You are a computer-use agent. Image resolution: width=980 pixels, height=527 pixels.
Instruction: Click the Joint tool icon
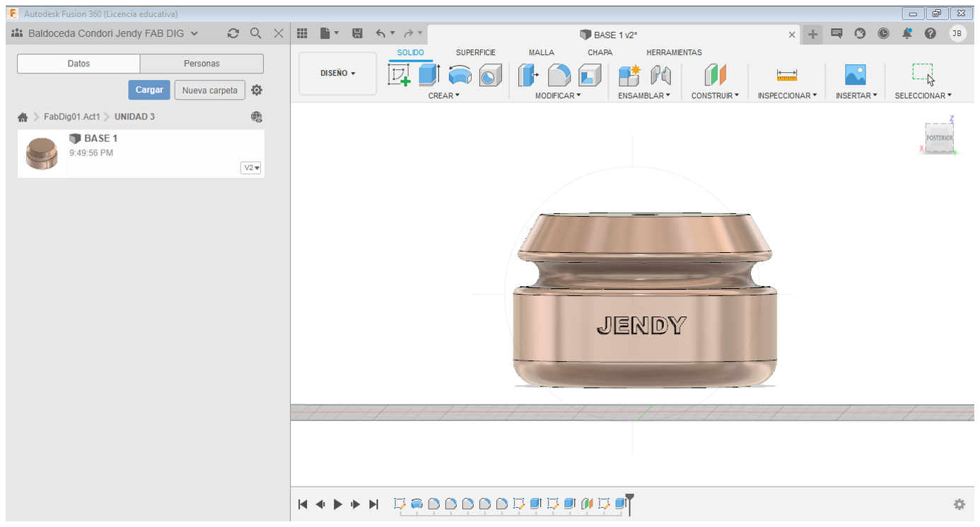tap(660, 75)
